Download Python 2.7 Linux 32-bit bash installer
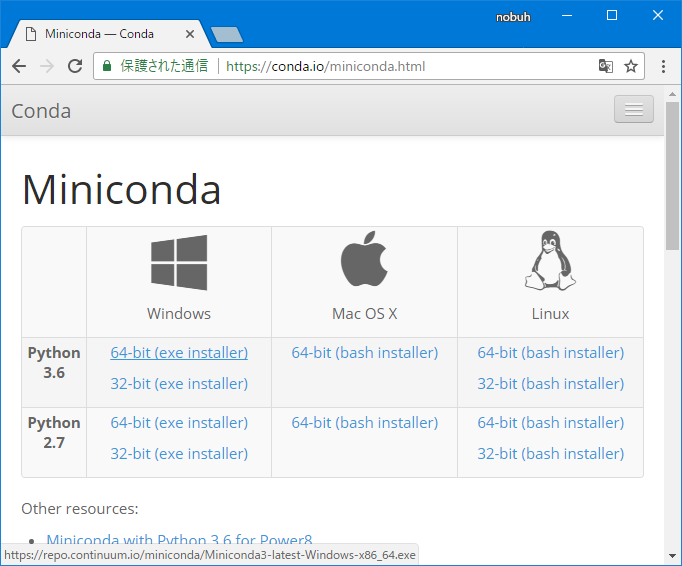Image resolution: width=682 pixels, height=566 pixels. [x=551, y=454]
